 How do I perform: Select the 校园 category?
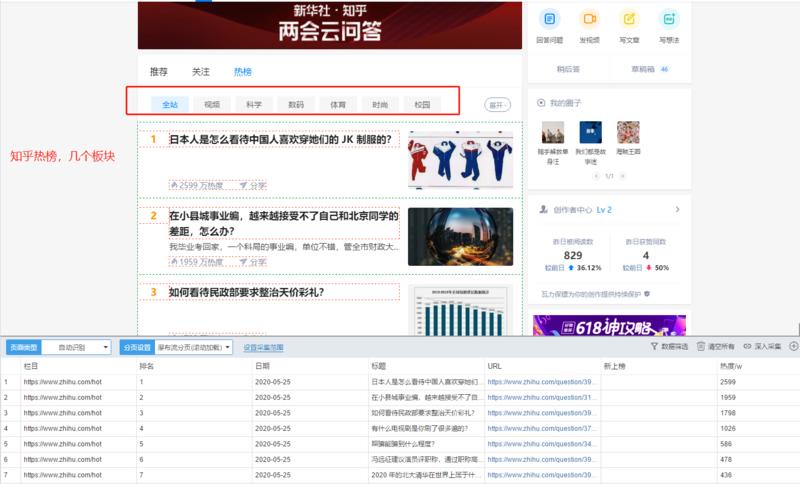[x=422, y=105]
